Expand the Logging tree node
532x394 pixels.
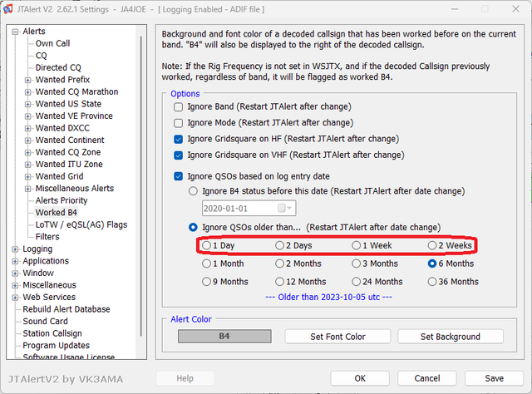[x=15, y=249]
